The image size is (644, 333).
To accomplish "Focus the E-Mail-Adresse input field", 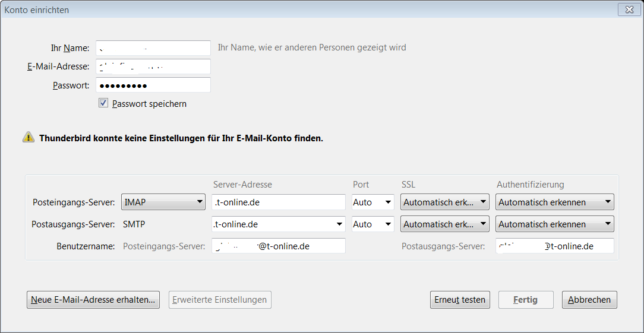I will (153, 66).
